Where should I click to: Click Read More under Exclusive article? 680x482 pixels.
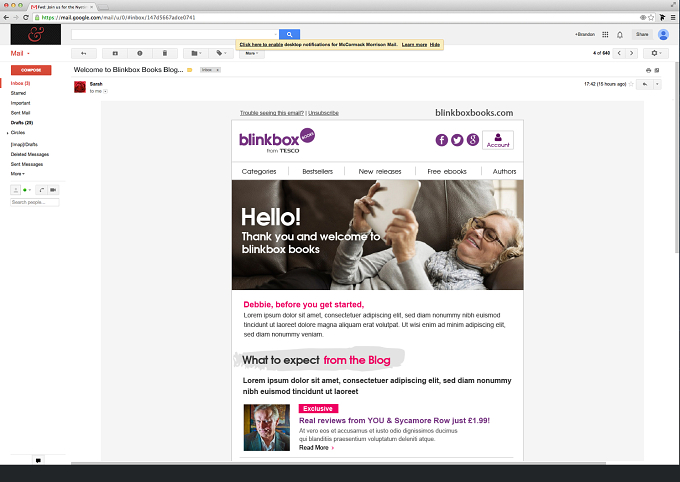tap(316, 448)
